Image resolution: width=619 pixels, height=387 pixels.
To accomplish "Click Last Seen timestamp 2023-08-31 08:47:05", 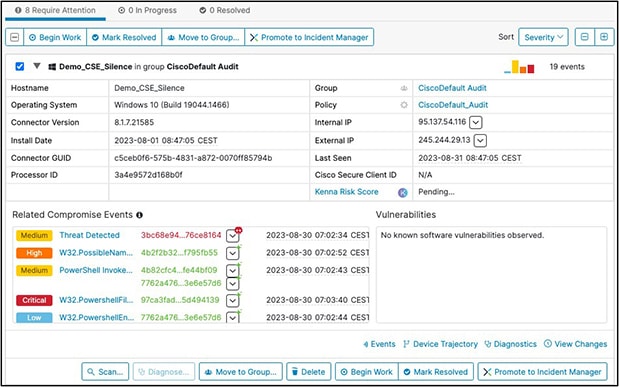I will point(470,158).
